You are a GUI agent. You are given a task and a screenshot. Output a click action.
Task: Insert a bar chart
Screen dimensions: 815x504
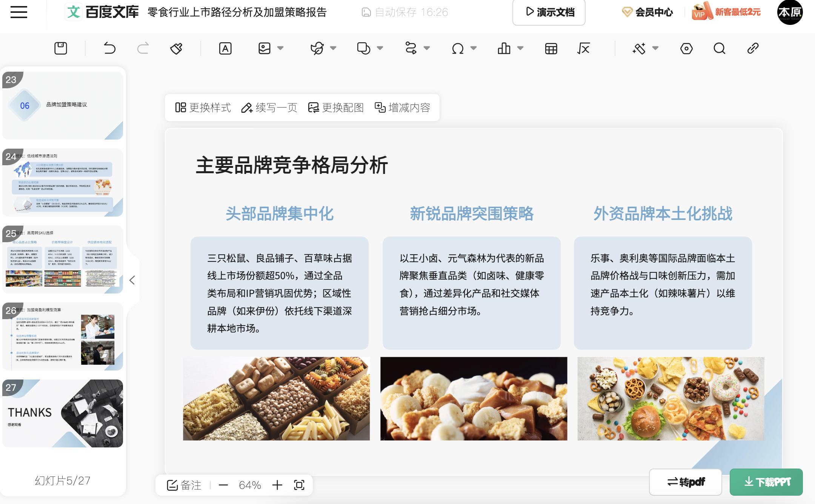coord(504,48)
